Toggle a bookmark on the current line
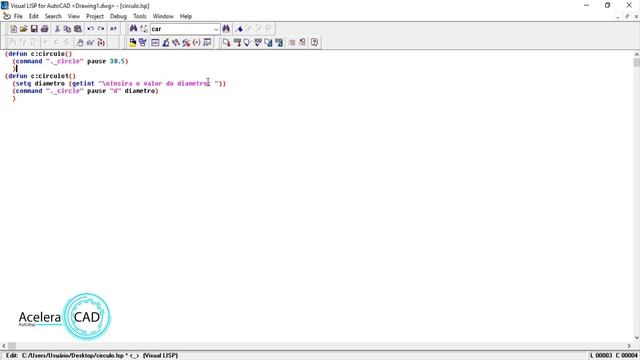This screenshot has width=640, height=360. tap(239, 29)
